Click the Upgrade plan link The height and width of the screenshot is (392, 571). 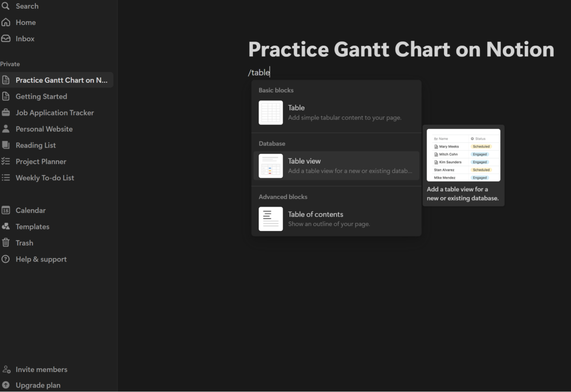click(38, 385)
